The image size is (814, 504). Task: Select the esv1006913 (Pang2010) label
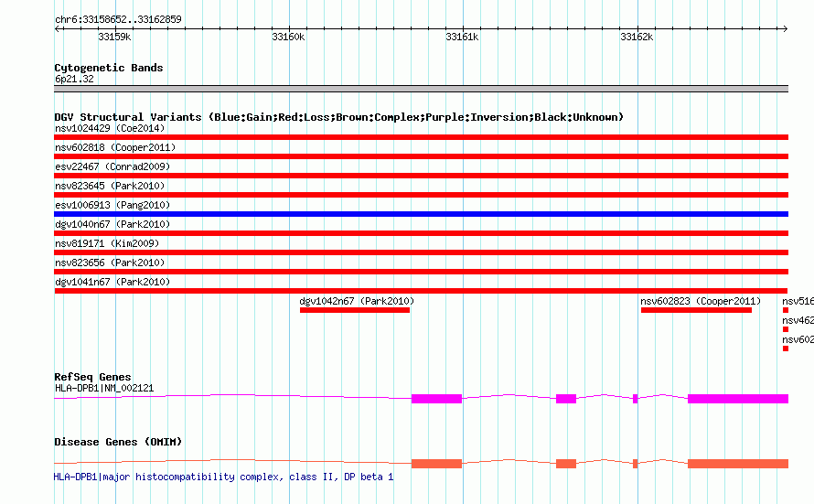(x=112, y=205)
